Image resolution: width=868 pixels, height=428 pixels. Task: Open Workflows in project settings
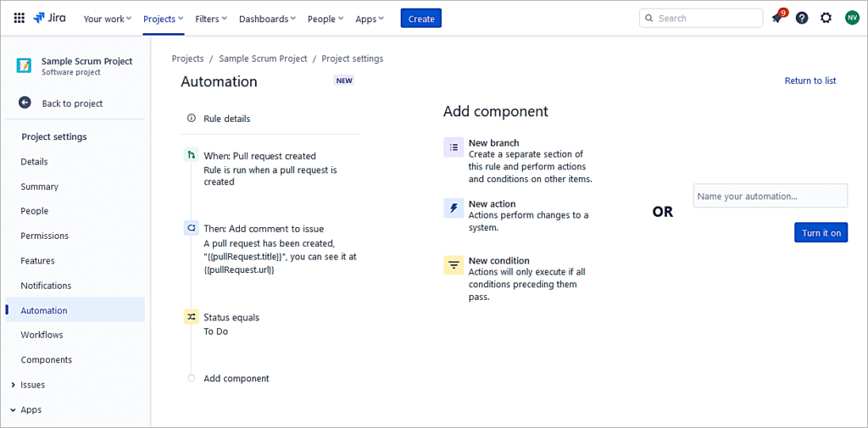pos(42,335)
